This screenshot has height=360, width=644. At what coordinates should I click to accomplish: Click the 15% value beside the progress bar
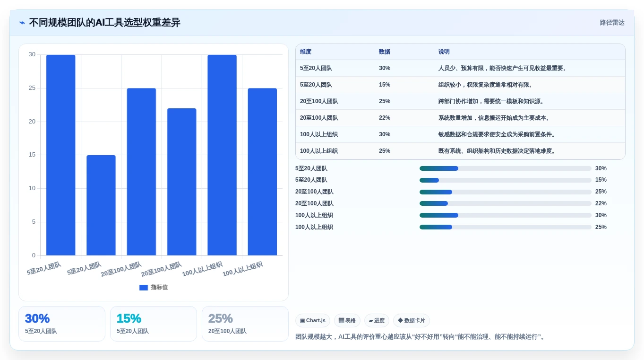[x=601, y=180]
